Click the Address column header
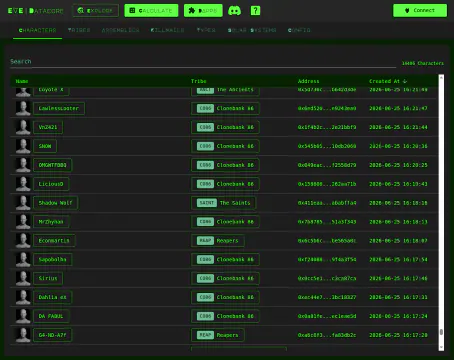Screen dimensions: 454x360 pos(308,81)
